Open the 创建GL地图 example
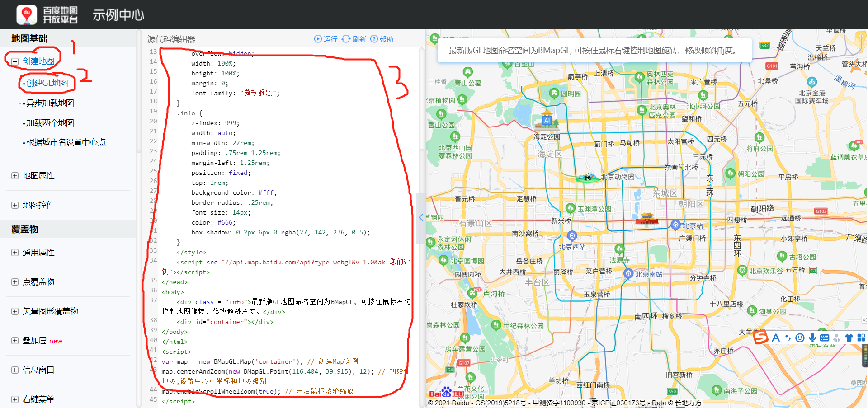Viewport: 868px width, 408px height. (x=47, y=83)
